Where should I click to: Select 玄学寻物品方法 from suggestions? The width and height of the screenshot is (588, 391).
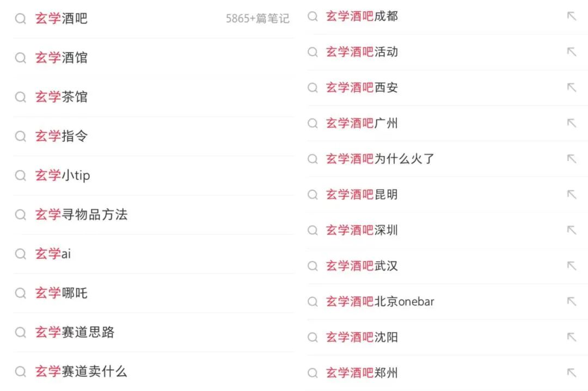(x=81, y=215)
